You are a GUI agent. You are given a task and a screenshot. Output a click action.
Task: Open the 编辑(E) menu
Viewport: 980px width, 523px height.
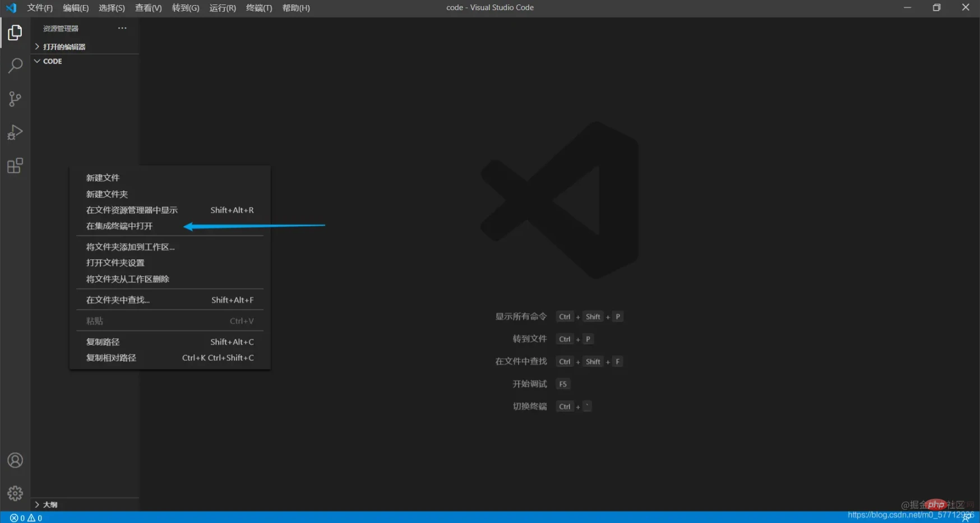pyautogui.click(x=76, y=8)
